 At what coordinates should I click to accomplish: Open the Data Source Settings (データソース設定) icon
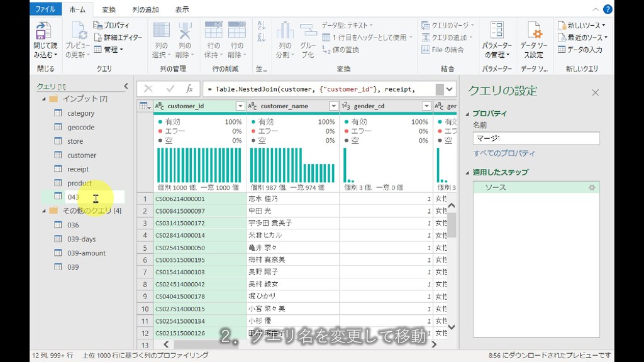point(533,31)
